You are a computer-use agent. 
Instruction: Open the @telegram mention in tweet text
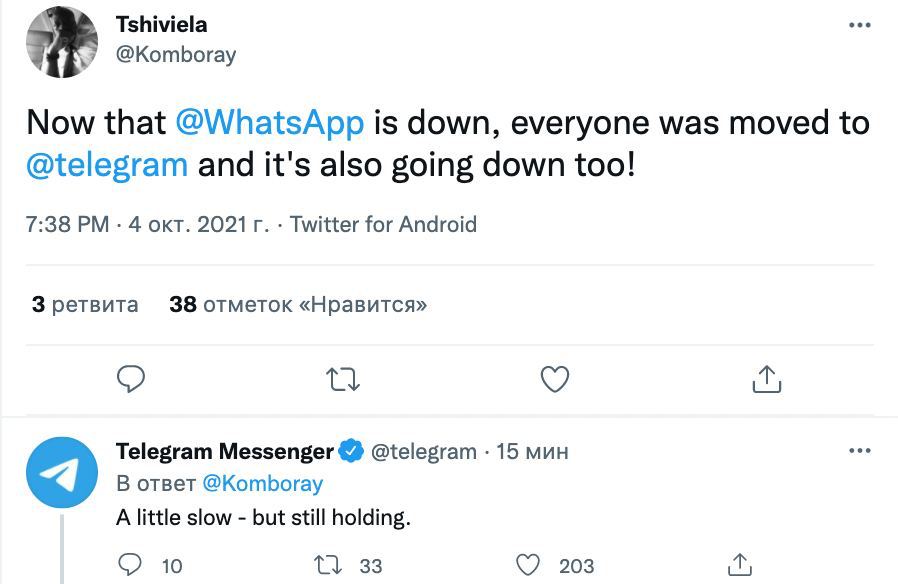[107, 164]
